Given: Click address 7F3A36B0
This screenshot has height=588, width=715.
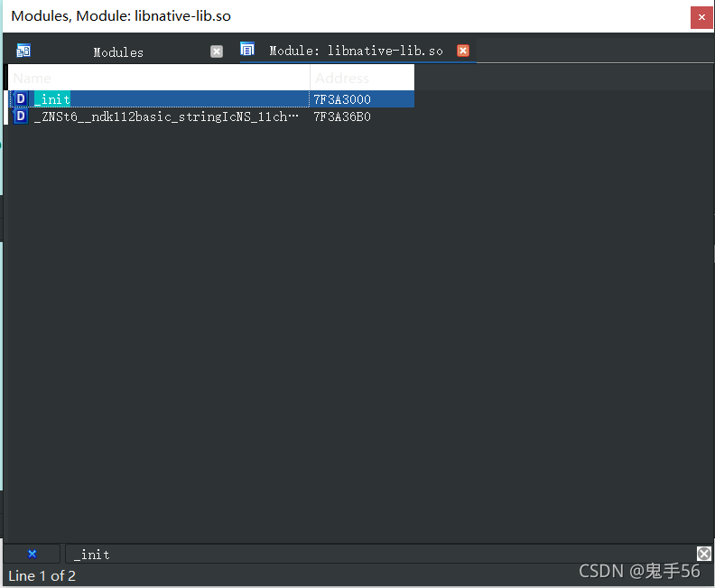Looking at the screenshot, I should [342, 117].
